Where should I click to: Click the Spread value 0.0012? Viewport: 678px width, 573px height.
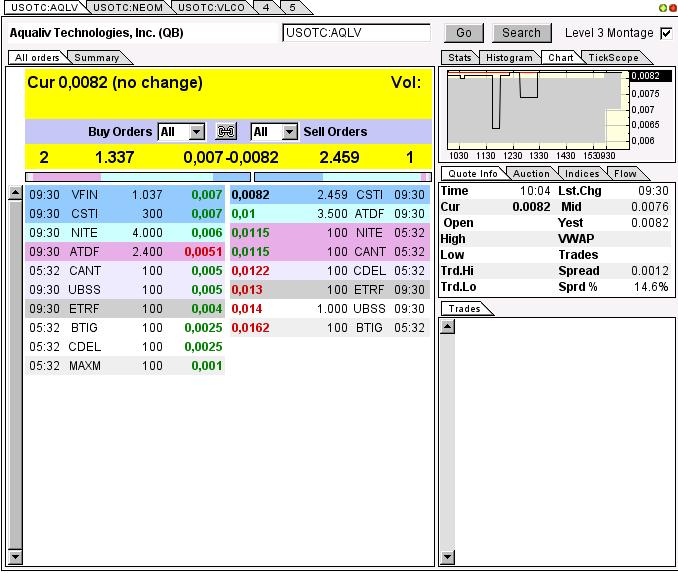(x=650, y=271)
